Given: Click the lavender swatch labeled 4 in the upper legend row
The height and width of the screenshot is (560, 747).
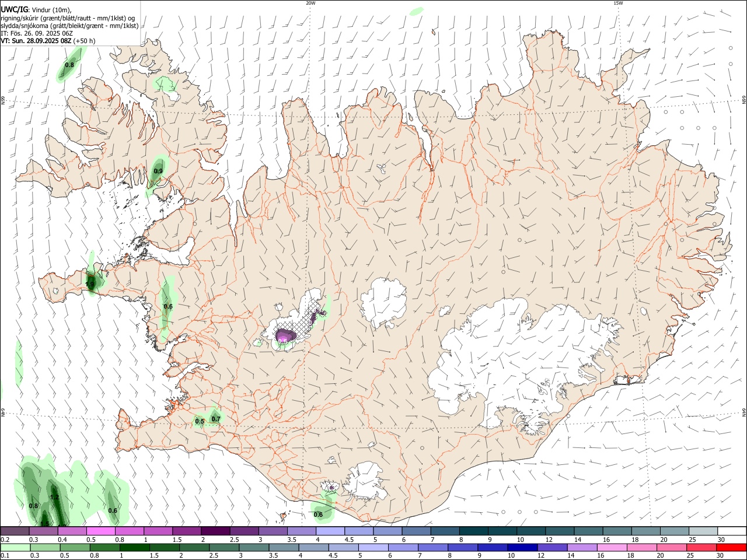Looking at the screenshot, I should (329, 531).
